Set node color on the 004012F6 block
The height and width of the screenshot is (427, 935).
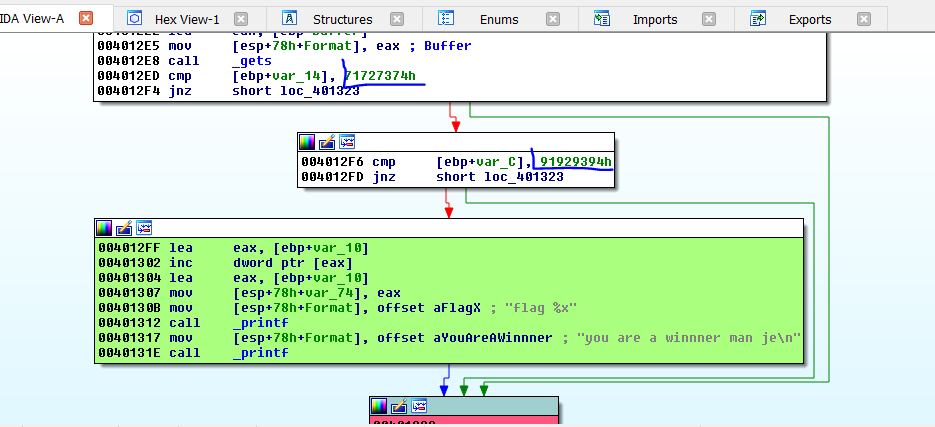pos(308,142)
